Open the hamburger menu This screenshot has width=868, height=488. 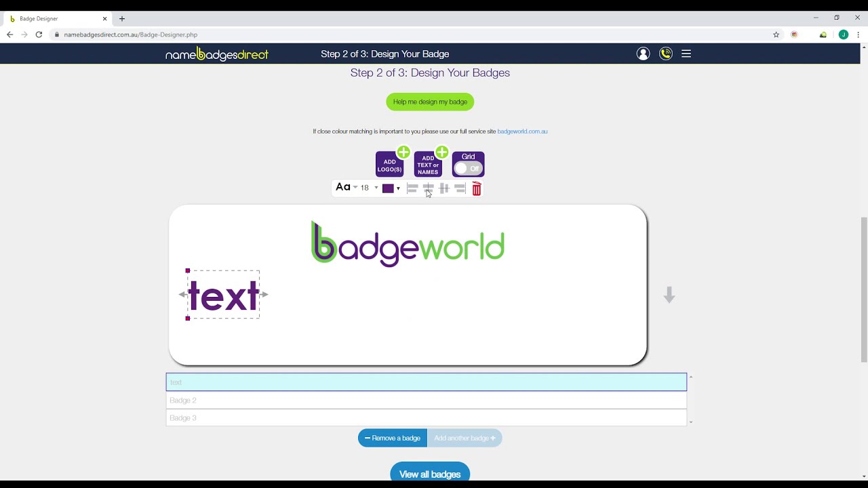click(686, 54)
